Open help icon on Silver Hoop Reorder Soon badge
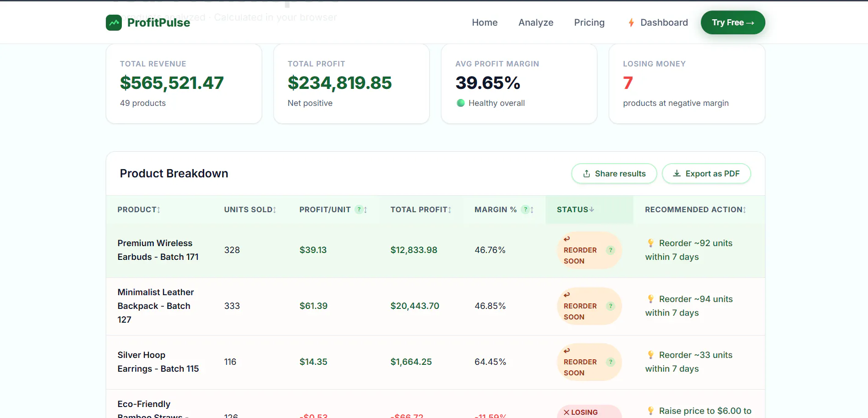 610,362
